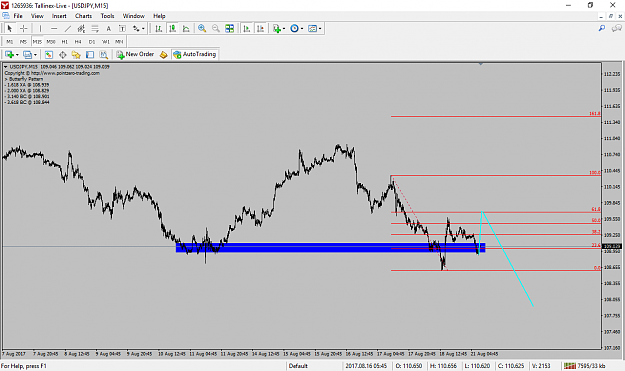Image resolution: width=625 pixels, height=371 pixels.
Task: Zoom out of the chart
Action: tap(216, 28)
